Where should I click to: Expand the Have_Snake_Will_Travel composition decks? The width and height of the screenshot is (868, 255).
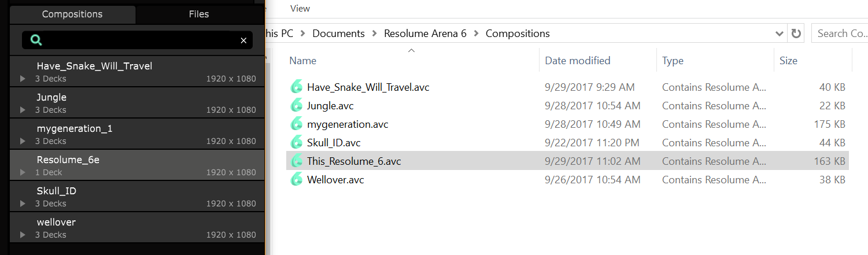[x=23, y=79]
